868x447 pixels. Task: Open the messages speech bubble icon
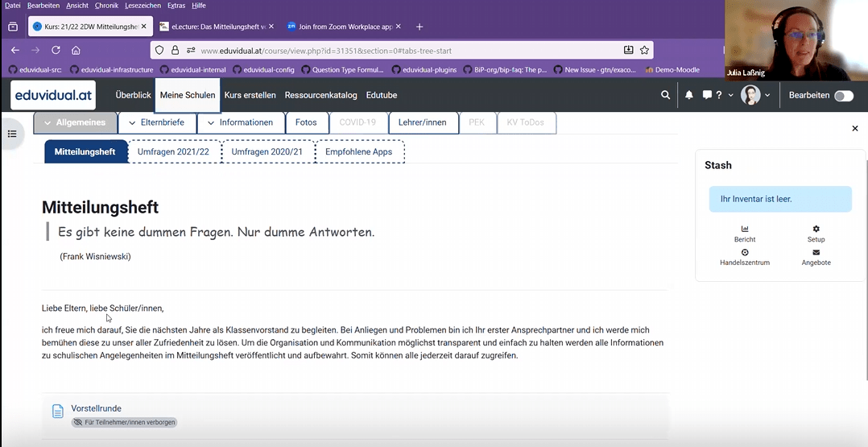coord(707,95)
